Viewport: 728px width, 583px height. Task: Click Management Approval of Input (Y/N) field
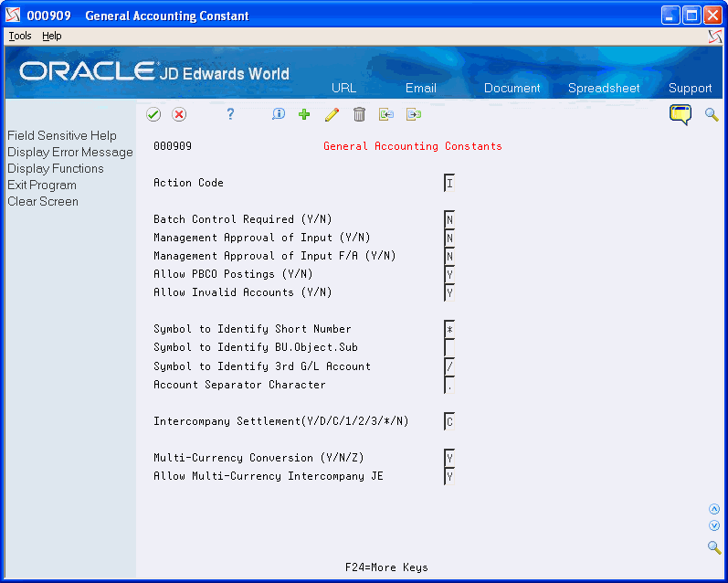click(449, 238)
